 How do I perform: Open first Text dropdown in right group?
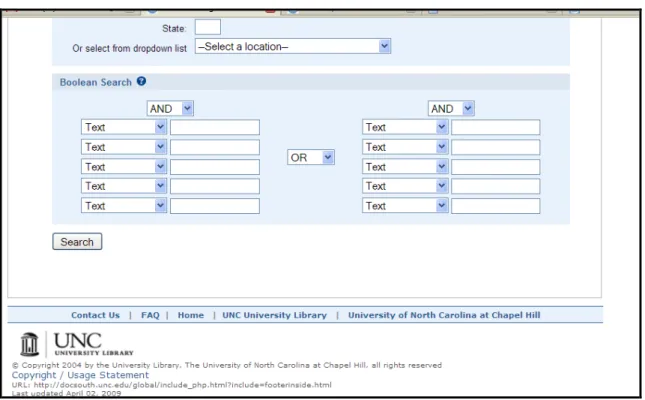point(405,127)
